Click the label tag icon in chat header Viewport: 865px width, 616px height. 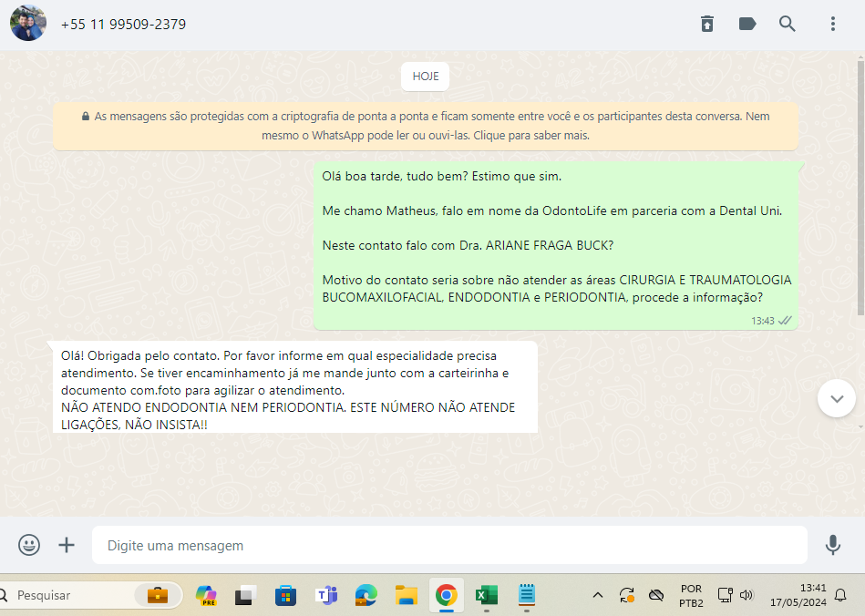[747, 24]
